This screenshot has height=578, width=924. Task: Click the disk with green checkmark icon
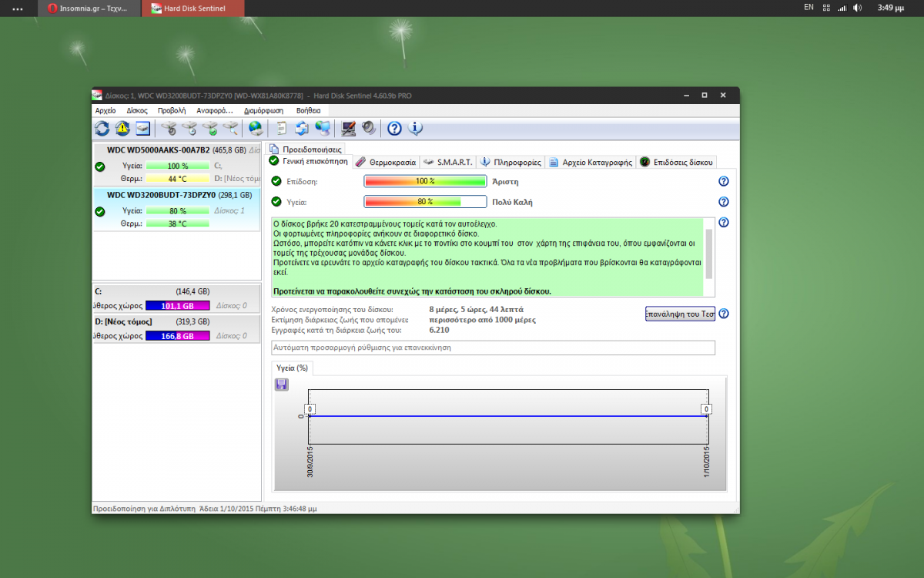tap(209, 129)
